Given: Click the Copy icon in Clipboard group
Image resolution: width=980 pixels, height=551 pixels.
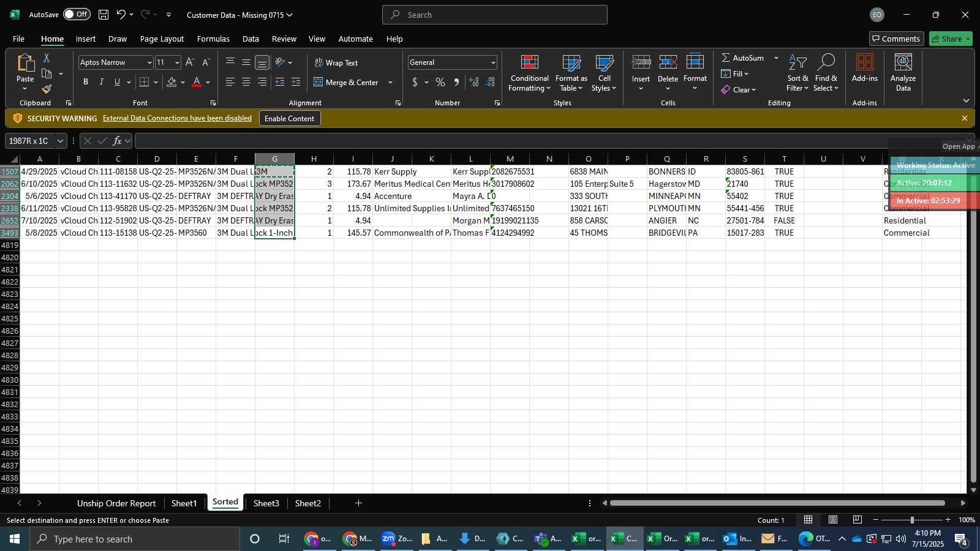Looking at the screenshot, I should (47, 73).
